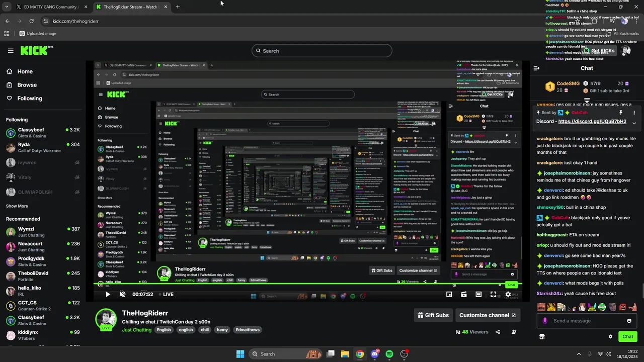Go to Home in the sidebar
The image size is (644, 362).
pyautogui.click(x=20, y=71)
